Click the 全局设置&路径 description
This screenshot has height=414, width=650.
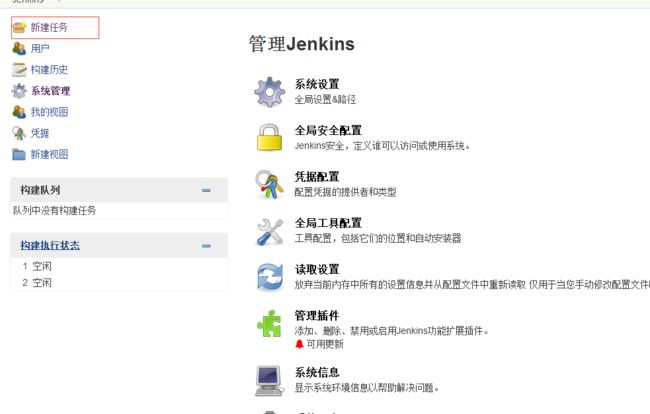pyautogui.click(x=325, y=99)
